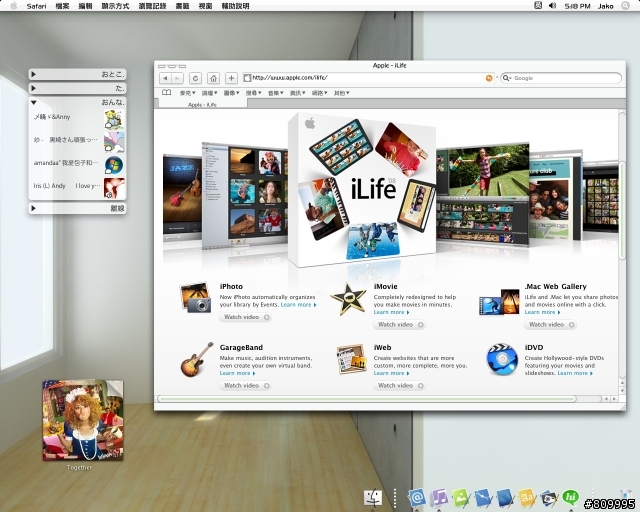Open the Trash in the dock

coord(626,495)
